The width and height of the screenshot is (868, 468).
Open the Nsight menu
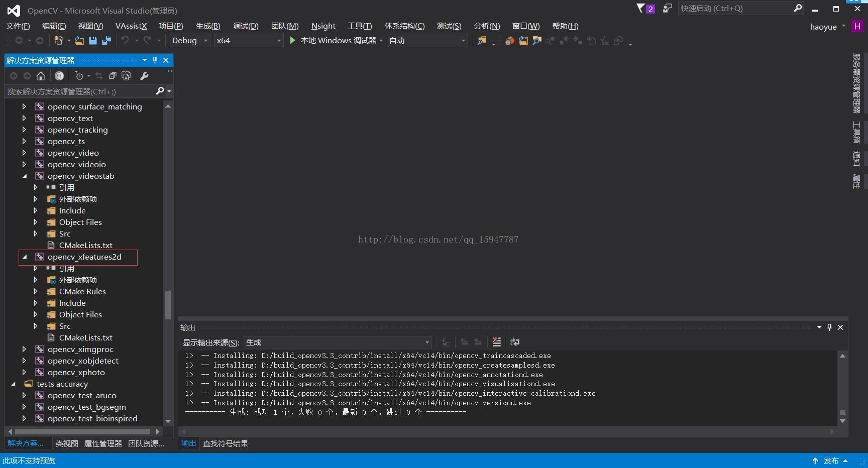[323, 26]
